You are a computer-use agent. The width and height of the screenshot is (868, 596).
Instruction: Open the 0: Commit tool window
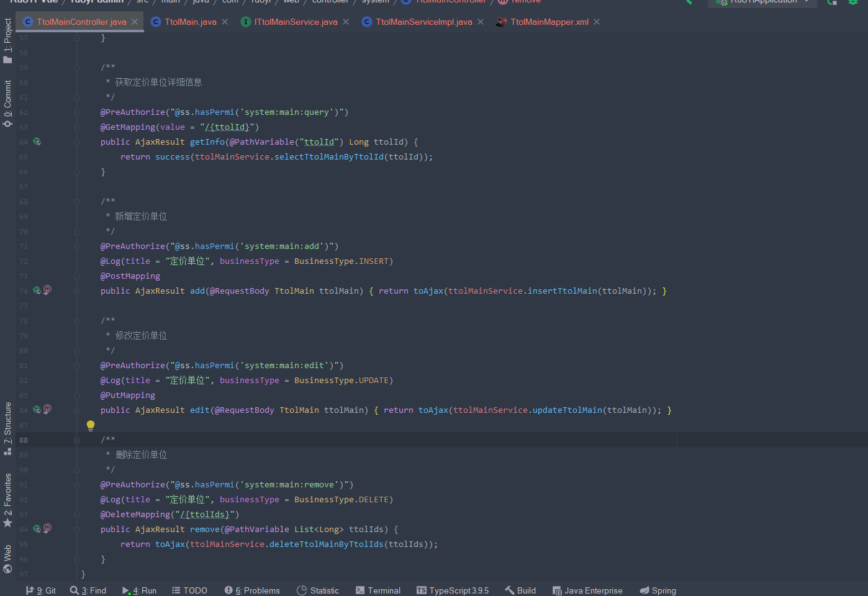tap(7, 104)
